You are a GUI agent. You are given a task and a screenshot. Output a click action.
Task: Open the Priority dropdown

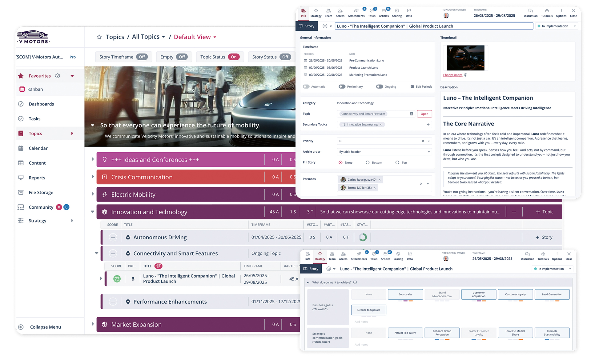pyautogui.click(x=428, y=141)
